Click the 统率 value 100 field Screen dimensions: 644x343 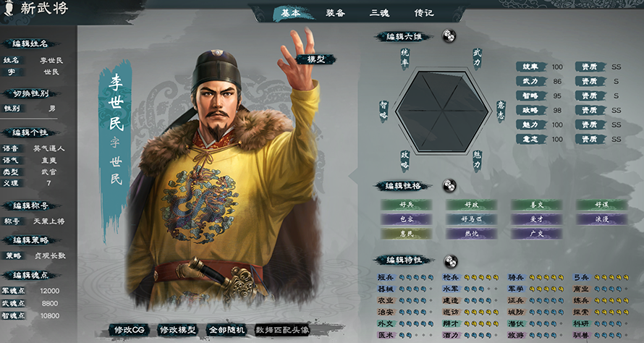[557, 67]
